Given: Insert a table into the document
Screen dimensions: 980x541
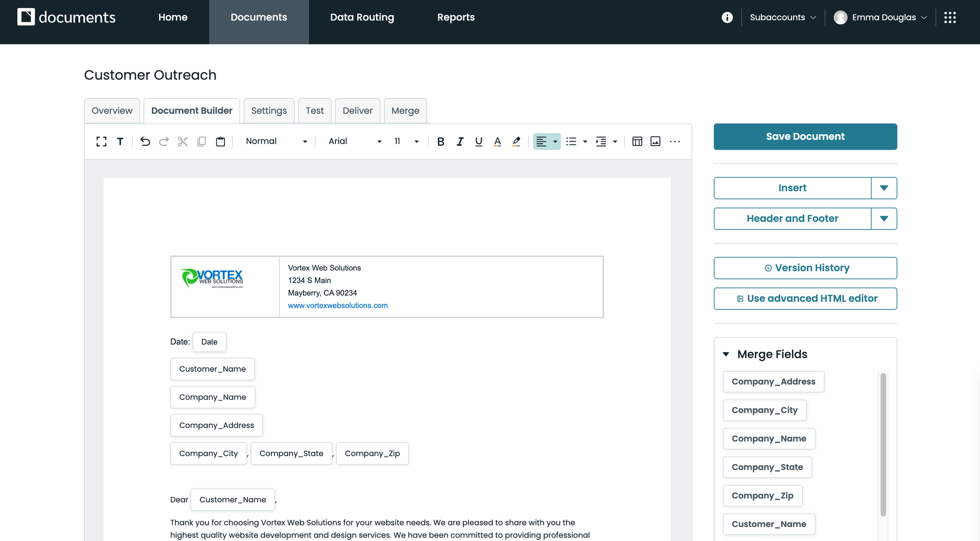Looking at the screenshot, I should click(x=637, y=141).
